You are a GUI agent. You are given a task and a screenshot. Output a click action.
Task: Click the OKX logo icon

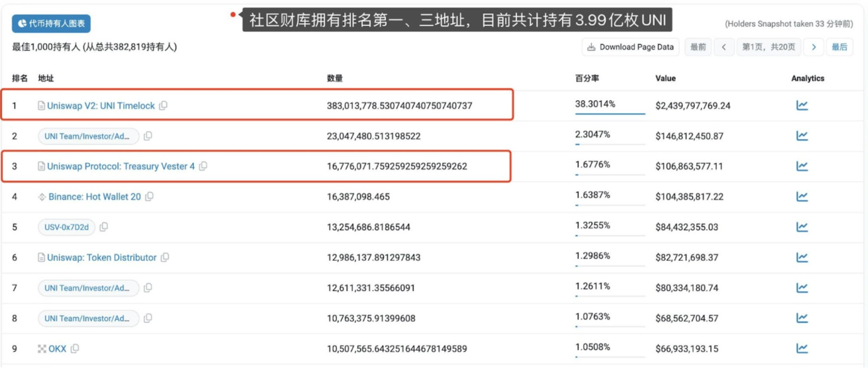pos(42,349)
